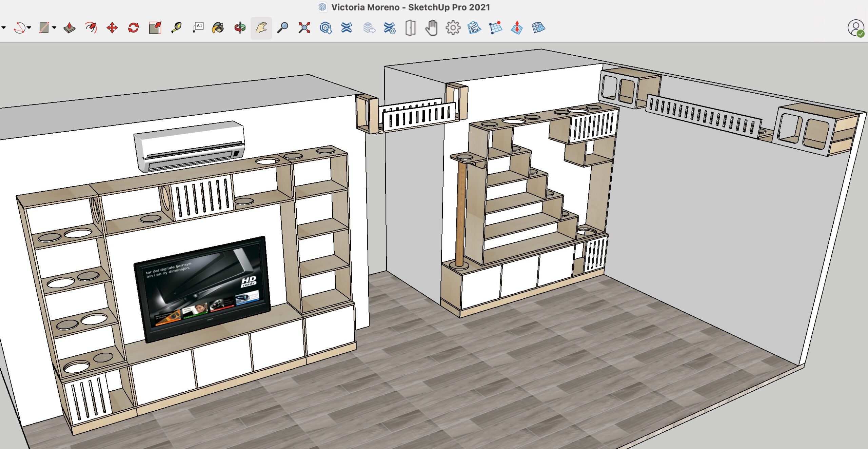Click the door panel icon
Screen dimensions: 868x449
pos(410,28)
